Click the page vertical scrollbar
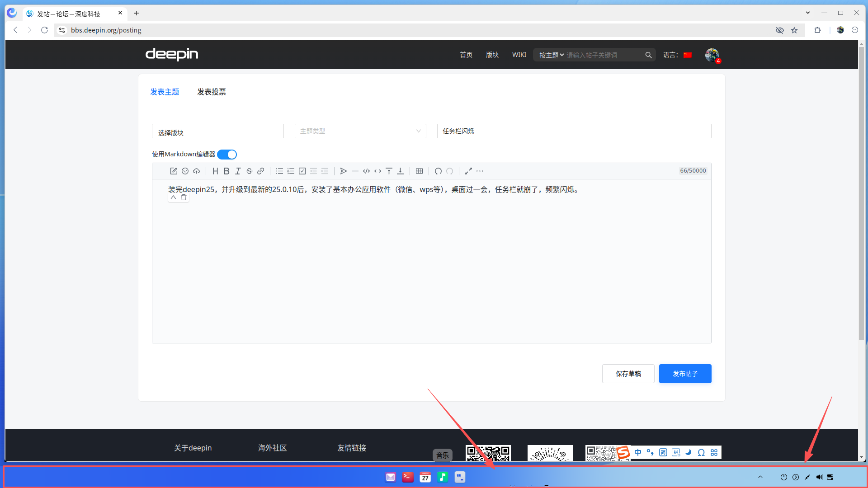Viewport: 868px width, 488px height. coord(861,193)
